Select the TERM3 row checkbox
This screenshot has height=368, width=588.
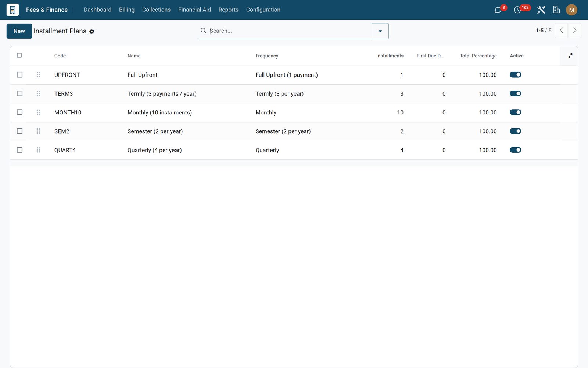coord(19,93)
